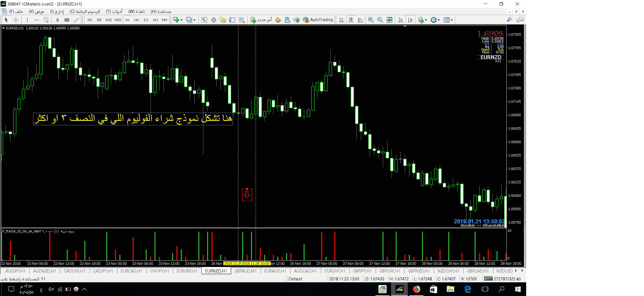644x296 pixels.
Task: Select the Trendline drawing tool
Action: (76, 20)
